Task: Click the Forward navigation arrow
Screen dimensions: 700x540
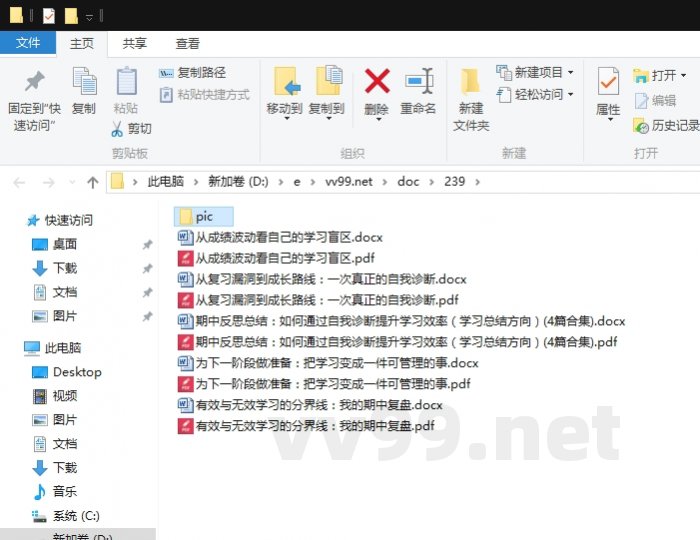Action: click(x=48, y=182)
